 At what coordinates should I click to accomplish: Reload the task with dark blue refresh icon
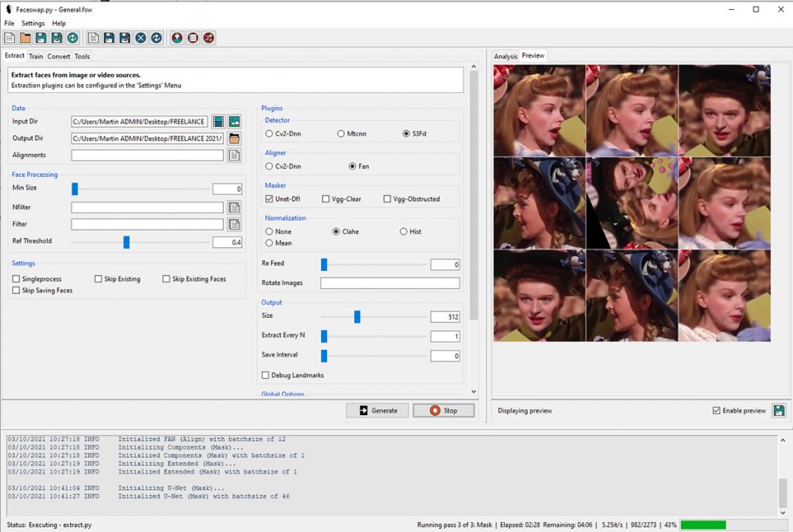coord(156,38)
